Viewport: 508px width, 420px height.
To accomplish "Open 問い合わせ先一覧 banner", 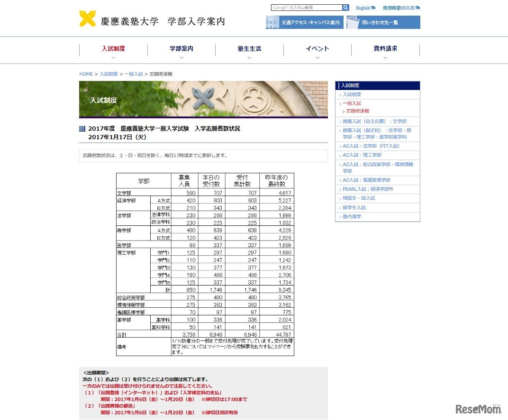I will pos(383,22).
